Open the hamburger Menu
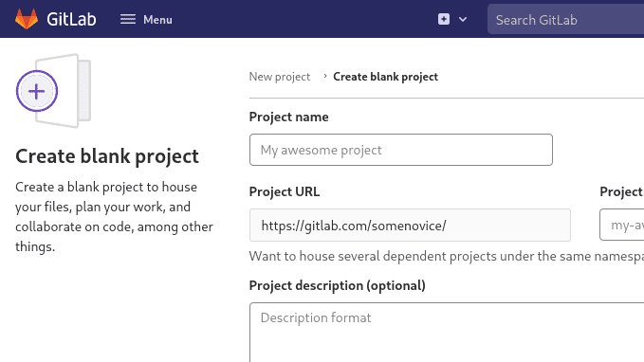The image size is (644, 362). tap(146, 19)
